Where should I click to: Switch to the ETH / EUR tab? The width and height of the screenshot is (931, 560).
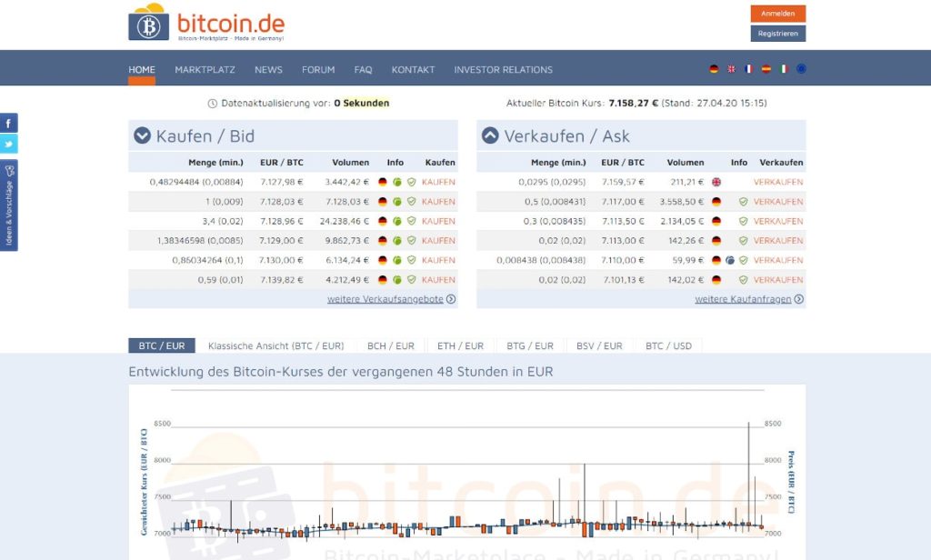(x=461, y=345)
